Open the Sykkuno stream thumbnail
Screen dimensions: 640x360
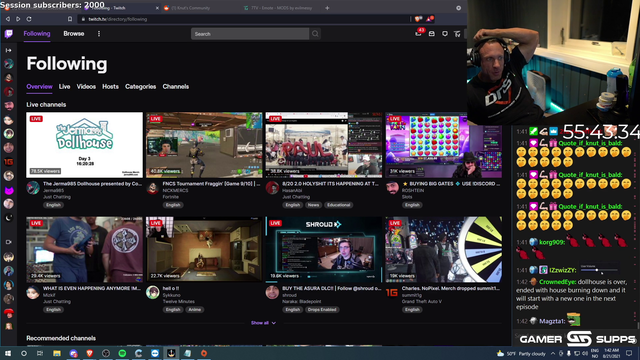tap(204, 249)
